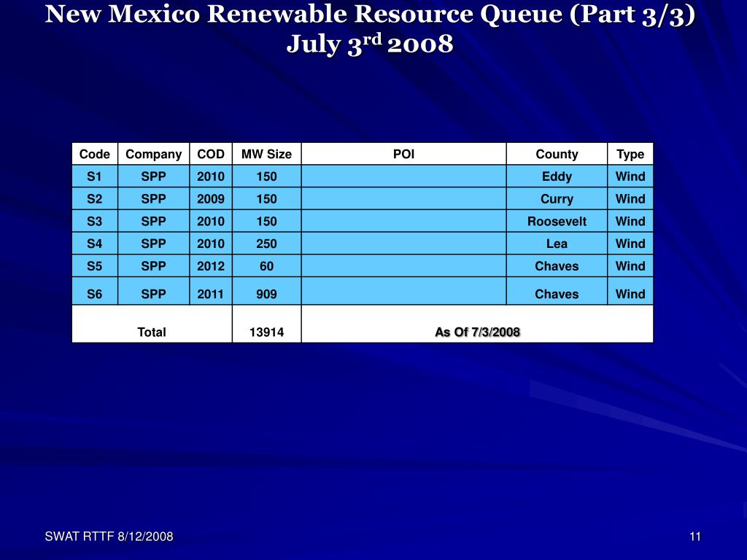Select the S2 code cell
This screenshot has height=560, width=747.
tap(95, 198)
